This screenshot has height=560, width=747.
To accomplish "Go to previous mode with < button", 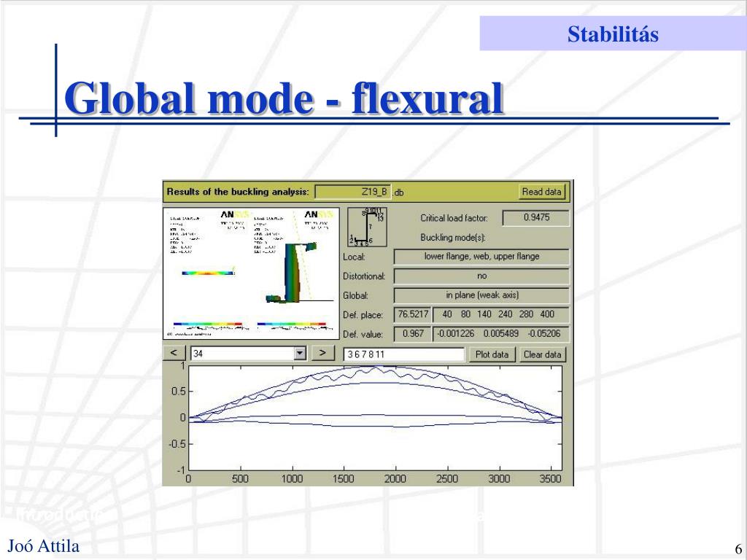I will pos(174,353).
